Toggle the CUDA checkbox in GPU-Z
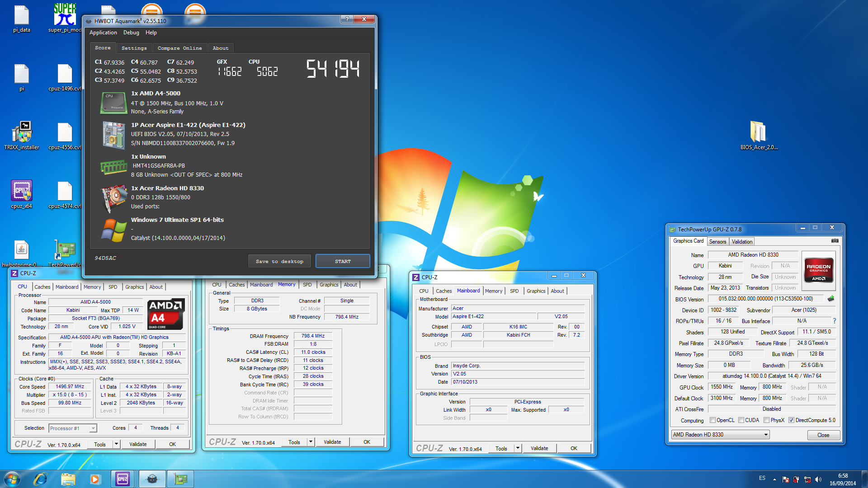868x488 pixels. [741, 420]
